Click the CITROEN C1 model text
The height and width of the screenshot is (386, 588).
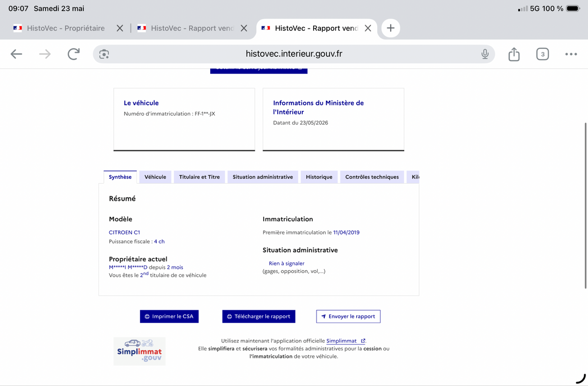click(x=124, y=232)
